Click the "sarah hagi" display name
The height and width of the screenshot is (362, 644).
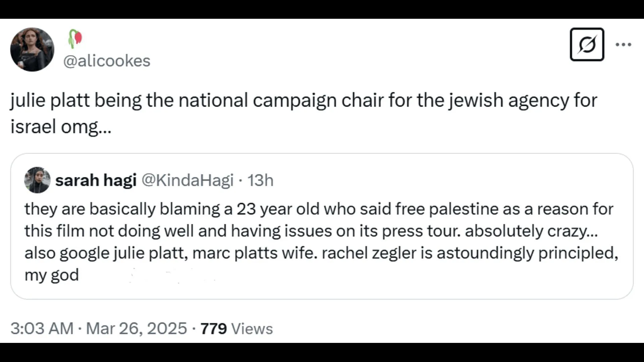coord(96,180)
